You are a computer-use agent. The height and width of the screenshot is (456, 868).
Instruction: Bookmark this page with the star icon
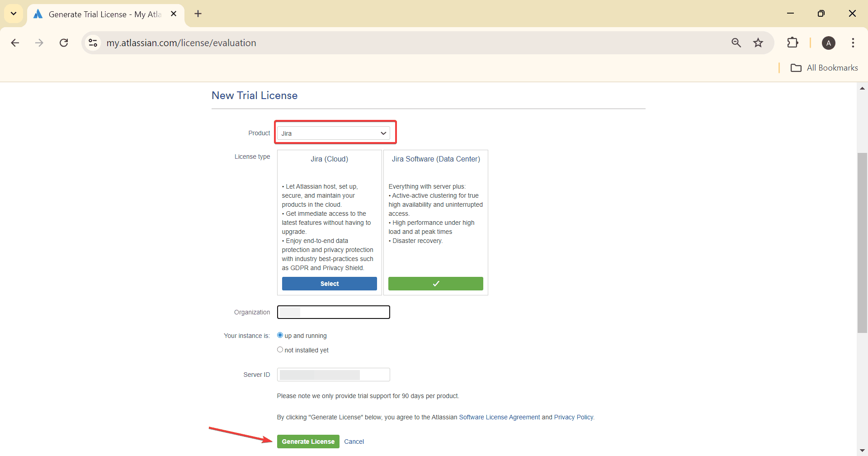[x=758, y=43]
